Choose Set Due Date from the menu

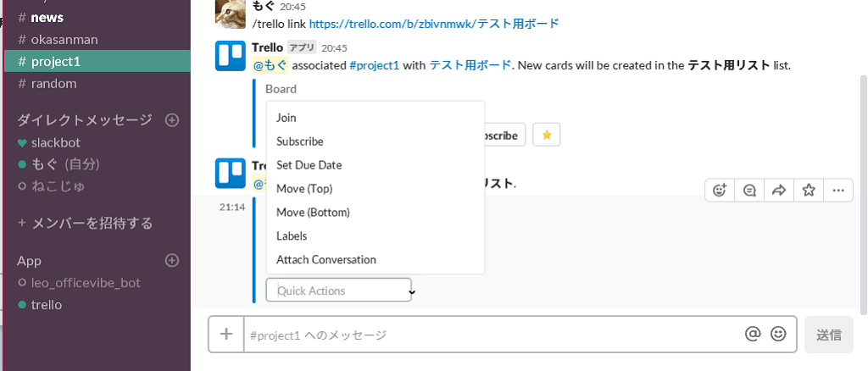(309, 165)
